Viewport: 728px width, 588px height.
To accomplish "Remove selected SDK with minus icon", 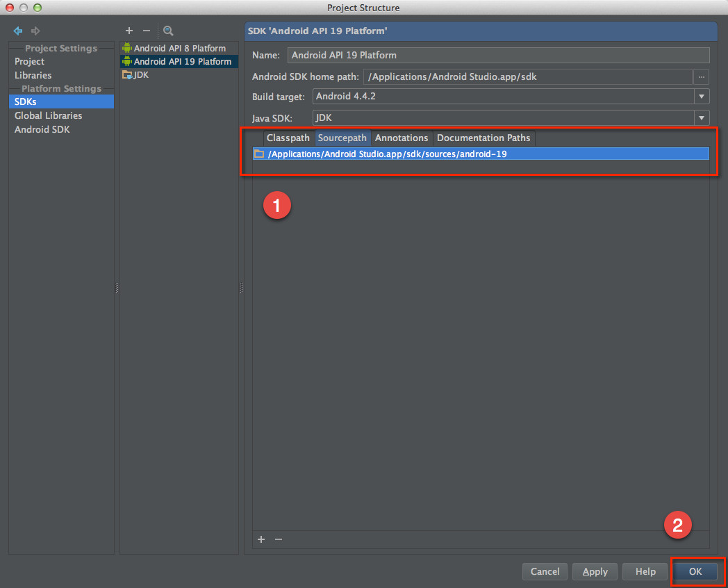I will [x=146, y=31].
